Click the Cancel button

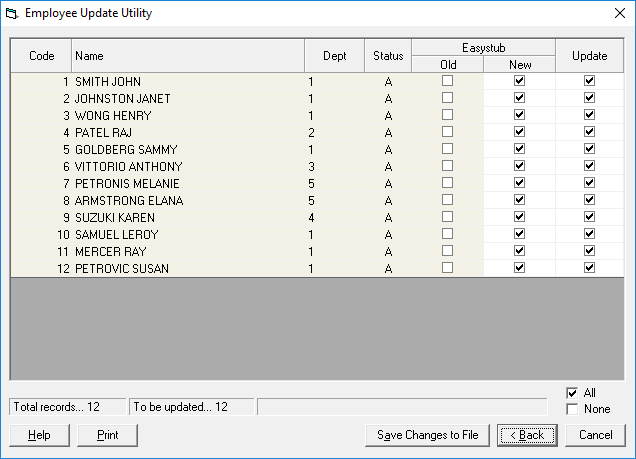click(595, 435)
